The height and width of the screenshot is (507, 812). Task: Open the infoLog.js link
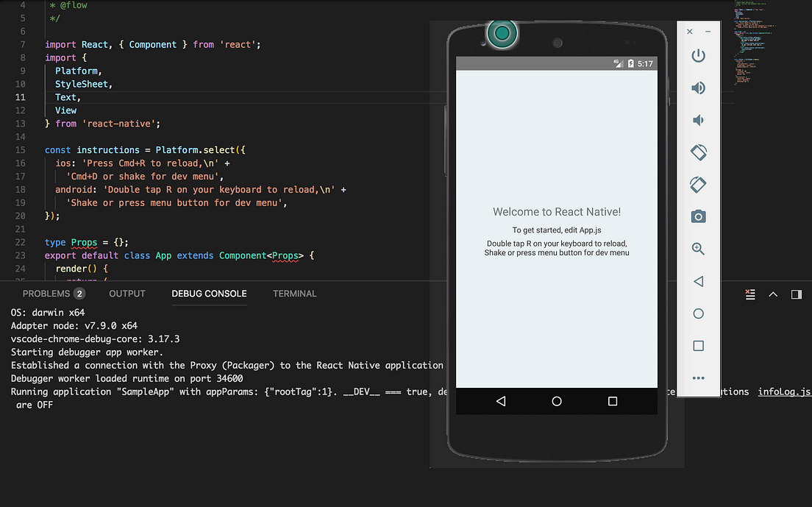pyautogui.click(x=783, y=391)
